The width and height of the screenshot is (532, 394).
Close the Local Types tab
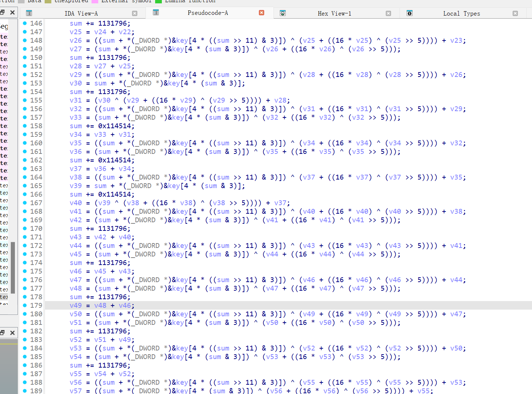(515, 13)
